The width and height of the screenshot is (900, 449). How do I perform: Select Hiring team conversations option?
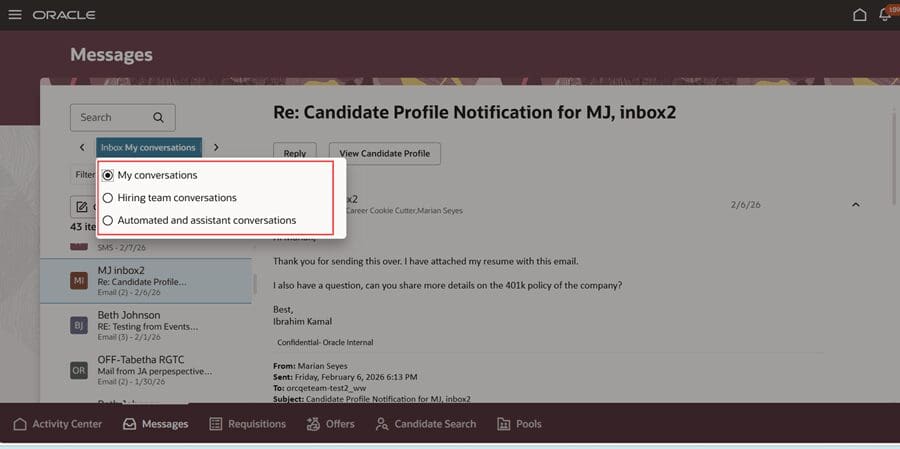108,198
